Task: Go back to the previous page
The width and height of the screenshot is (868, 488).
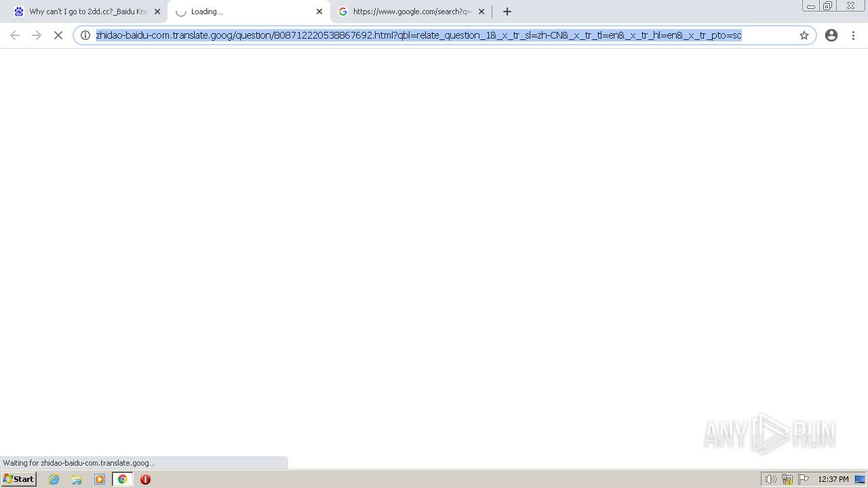Action: pyautogui.click(x=15, y=35)
